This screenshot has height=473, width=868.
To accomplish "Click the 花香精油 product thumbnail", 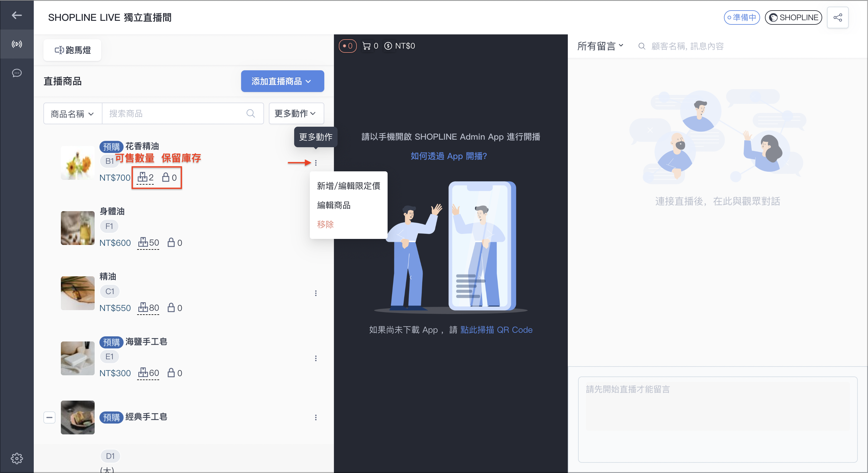I will [77, 163].
